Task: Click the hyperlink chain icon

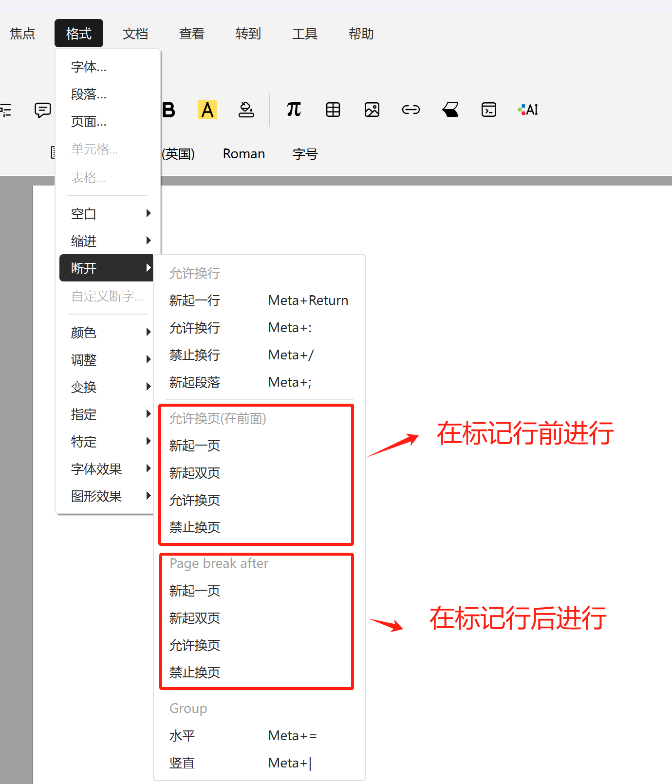Action: tap(411, 110)
